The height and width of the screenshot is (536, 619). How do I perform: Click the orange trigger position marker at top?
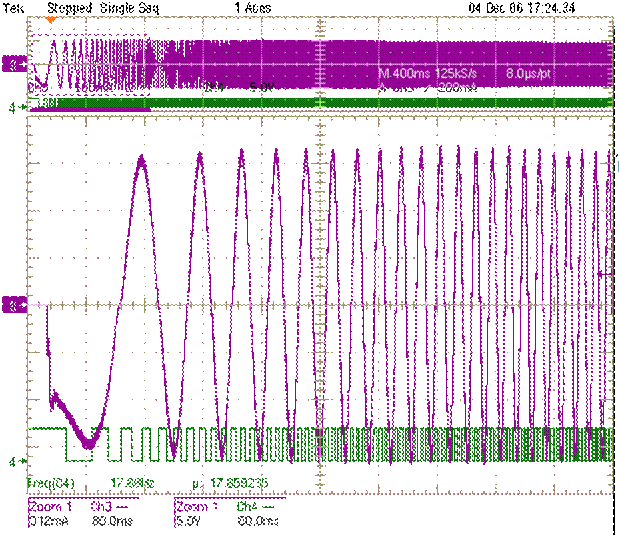click(x=51, y=19)
